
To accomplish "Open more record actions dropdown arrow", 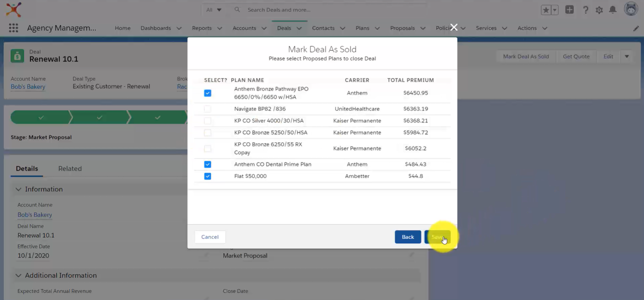I will tap(627, 56).
